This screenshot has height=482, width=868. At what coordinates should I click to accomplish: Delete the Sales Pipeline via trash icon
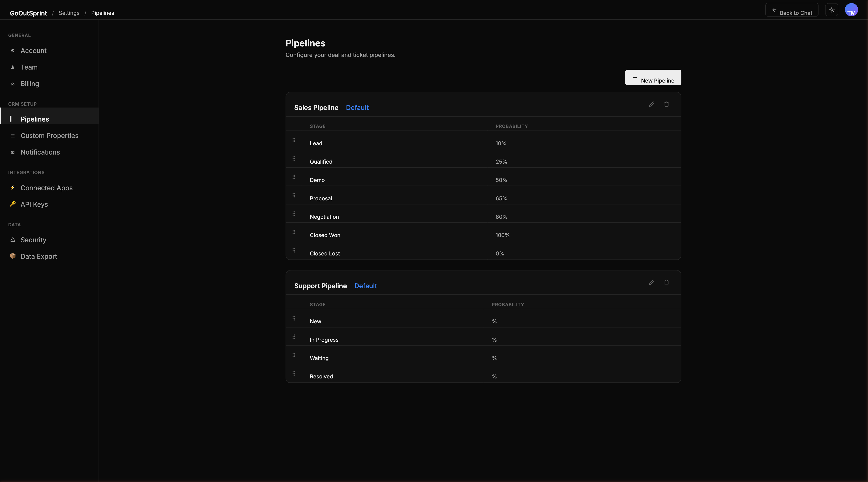pyautogui.click(x=666, y=104)
